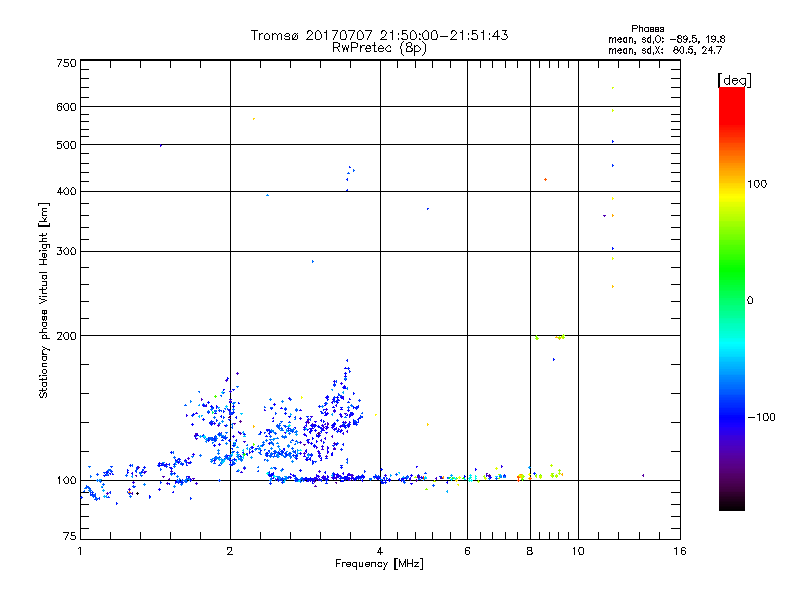Click the orange data point near 8.5 MHz, 420 km
This screenshot has height=600, width=800.
coord(545,180)
